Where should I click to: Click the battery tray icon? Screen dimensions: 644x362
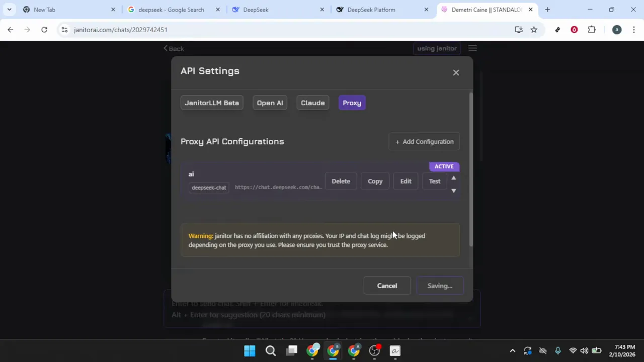click(x=597, y=351)
